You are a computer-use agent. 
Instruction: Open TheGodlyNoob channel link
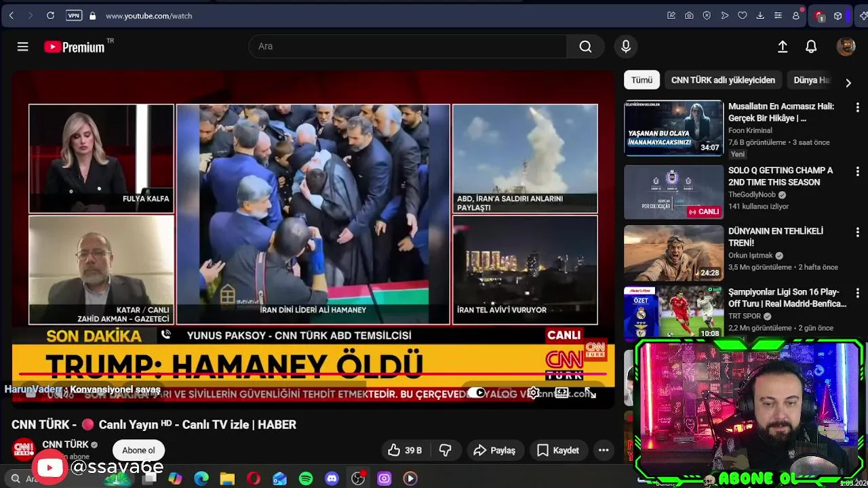[752, 195]
